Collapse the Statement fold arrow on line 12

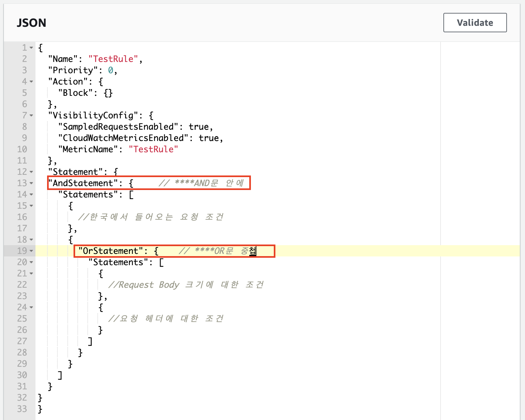[x=31, y=172]
